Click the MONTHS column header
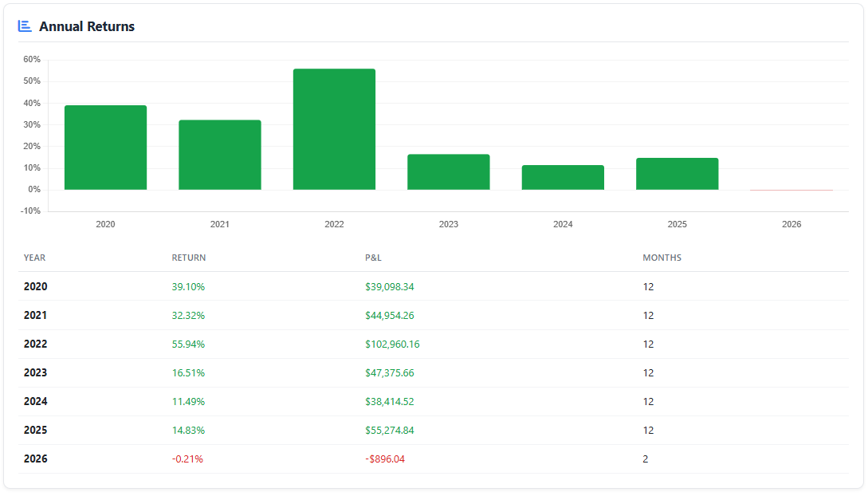Image resolution: width=868 pixels, height=496 pixels. point(662,258)
